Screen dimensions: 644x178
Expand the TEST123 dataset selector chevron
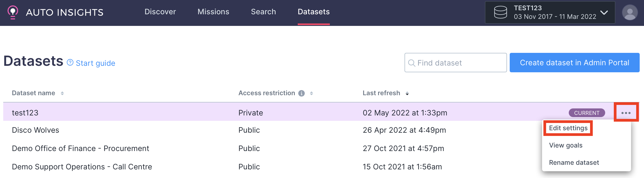(x=604, y=12)
